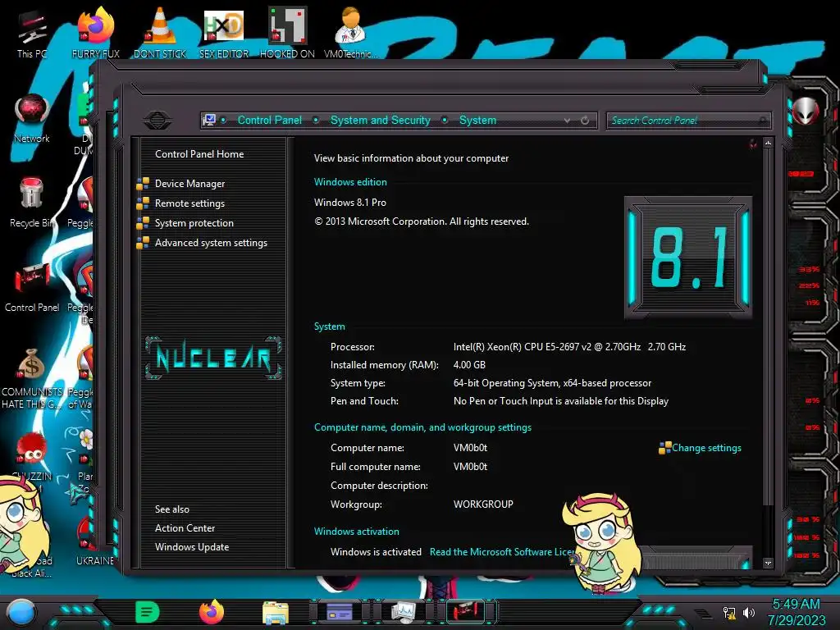The image size is (840, 630).
Task: Refresh the System control panel page
Action: [x=585, y=121]
